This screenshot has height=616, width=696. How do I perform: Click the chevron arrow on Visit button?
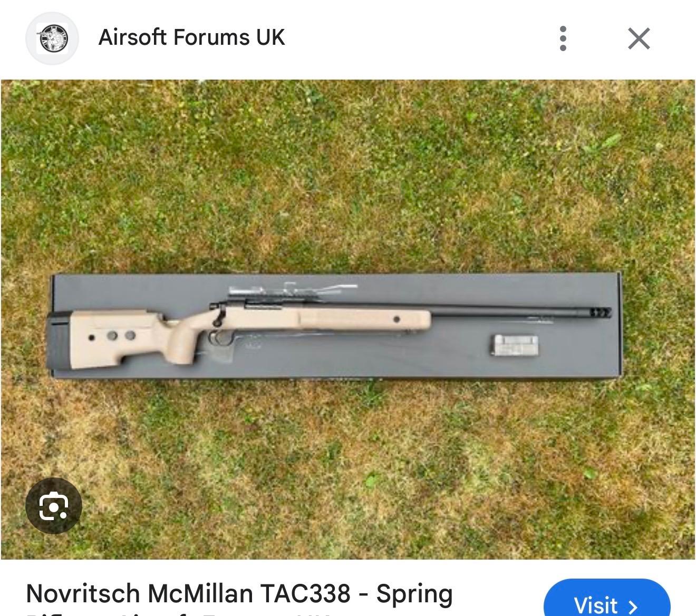click(633, 607)
